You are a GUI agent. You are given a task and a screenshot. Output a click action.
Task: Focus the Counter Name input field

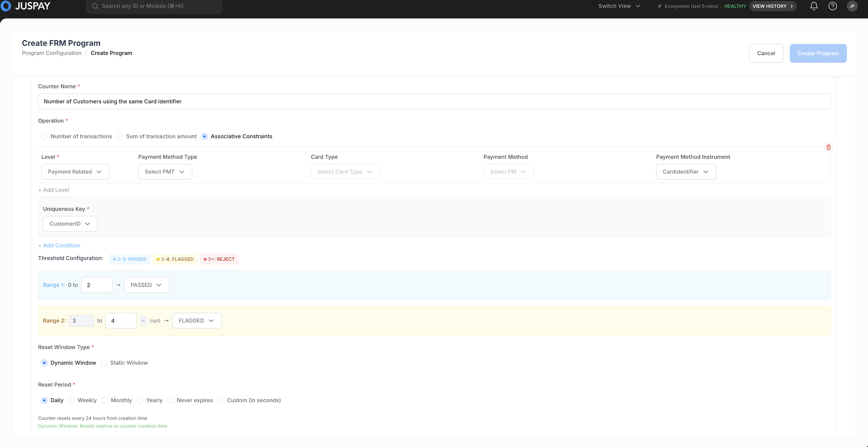[434, 101]
